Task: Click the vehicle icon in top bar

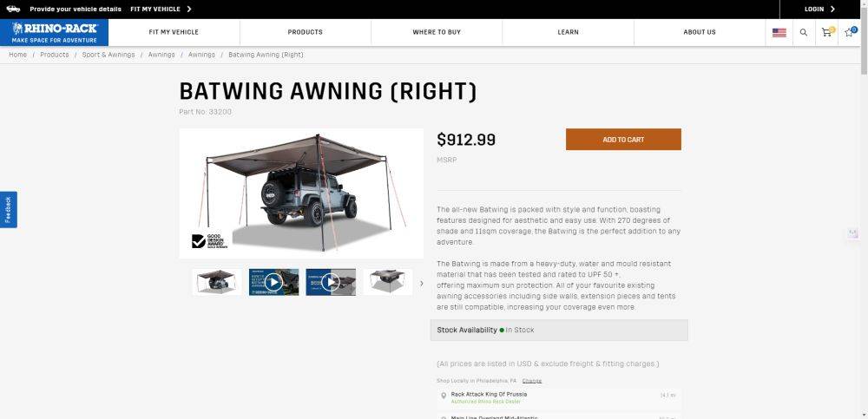Action: click(x=13, y=9)
